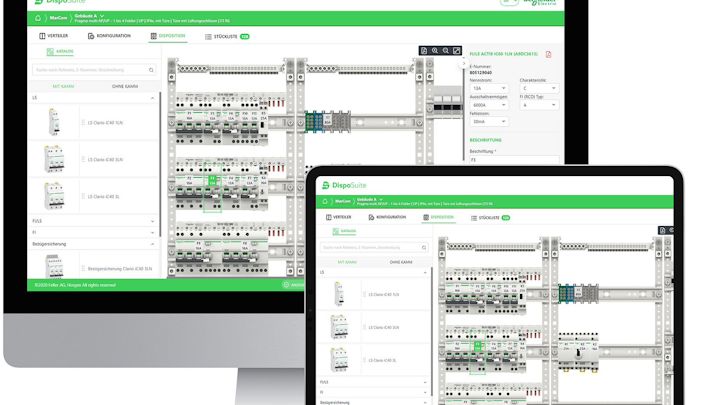Viewport: 720px width, 405px height.
Task: Select the rotary switch device on tablet canvas
Action: (x=579, y=352)
